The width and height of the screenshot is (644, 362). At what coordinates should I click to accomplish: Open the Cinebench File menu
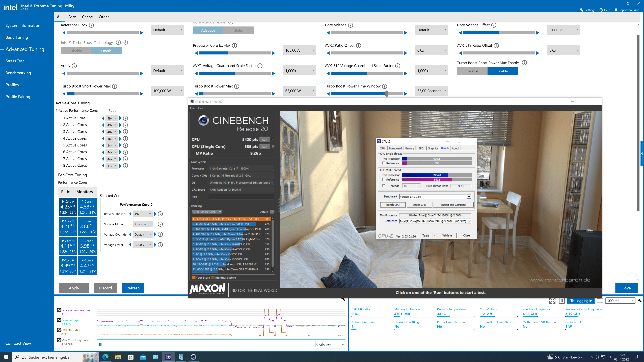click(x=192, y=108)
